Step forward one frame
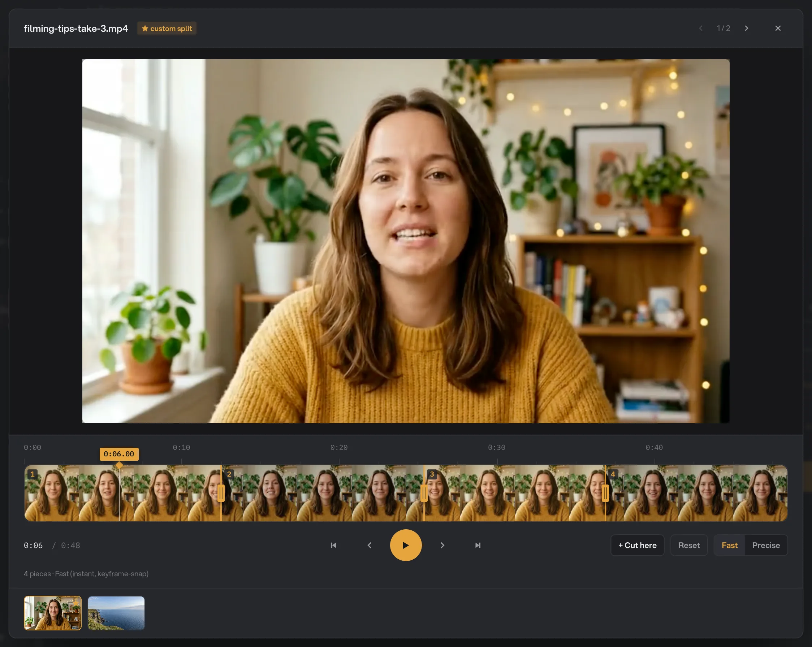Screen dimensions: 812x647 [x=442, y=545]
